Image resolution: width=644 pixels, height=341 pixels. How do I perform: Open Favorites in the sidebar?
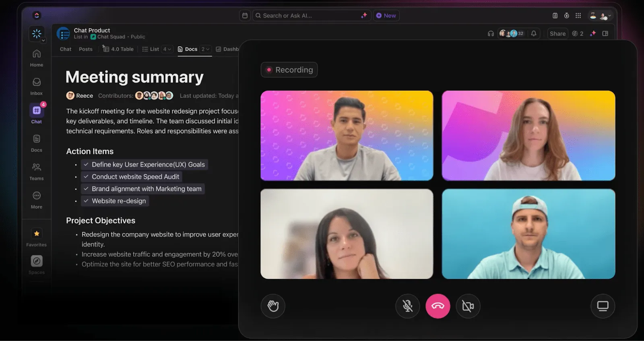[37, 238]
